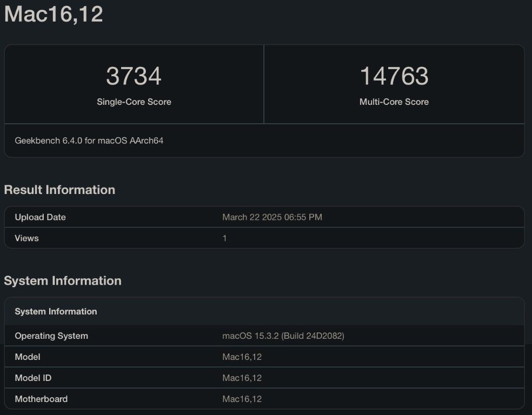Select the 14763 multi-core score value

coord(394,76)
